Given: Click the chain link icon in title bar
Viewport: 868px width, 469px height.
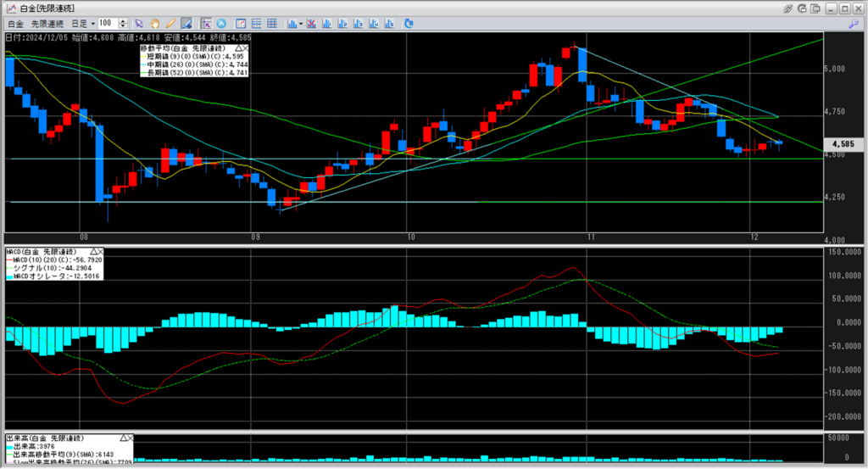Looking at the screenshot, I should pyautogui.click(x=788, y=8).
